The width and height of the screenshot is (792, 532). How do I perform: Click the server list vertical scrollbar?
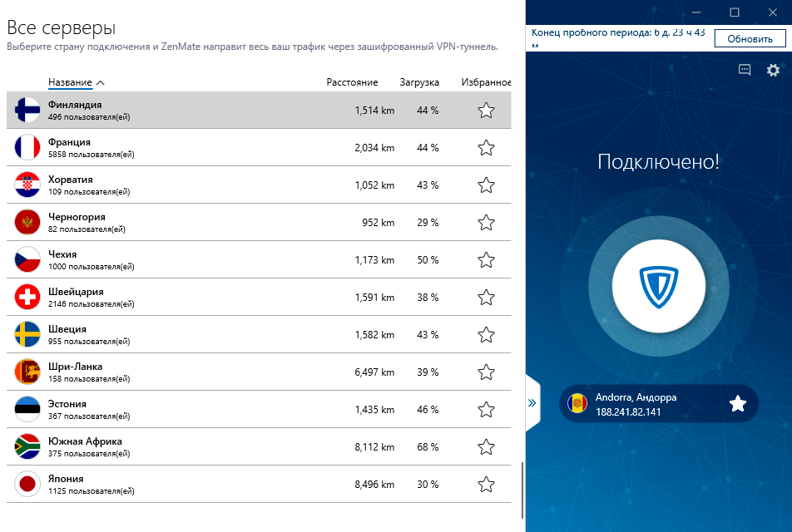pyautogui.click(x=522, y=490)
